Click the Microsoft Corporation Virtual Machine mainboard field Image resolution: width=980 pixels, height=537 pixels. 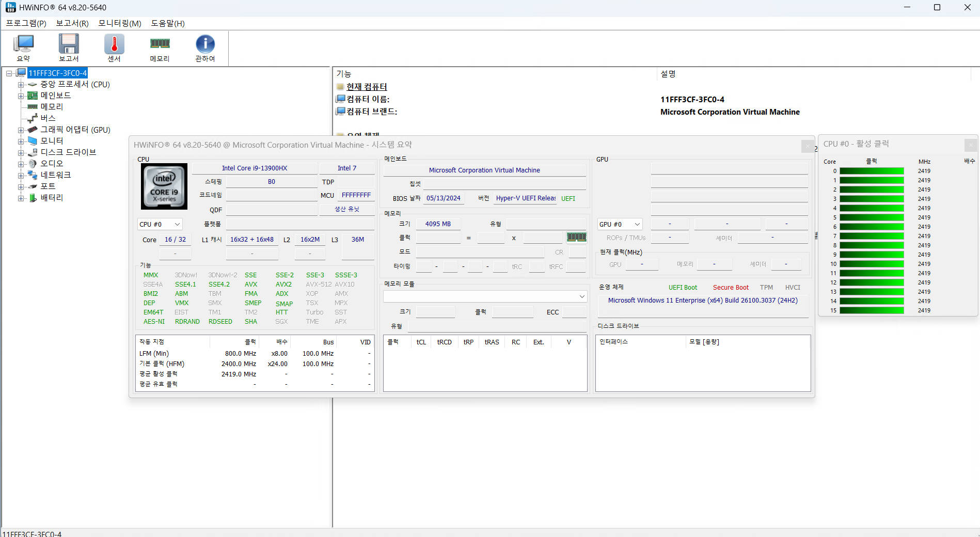click(484, 170)
